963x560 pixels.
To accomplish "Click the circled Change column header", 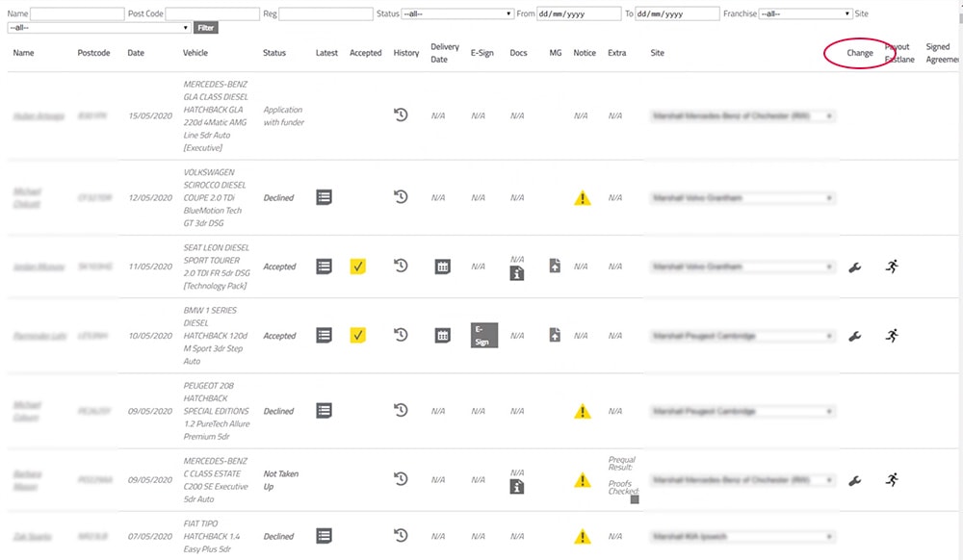I will click(859, 53).
